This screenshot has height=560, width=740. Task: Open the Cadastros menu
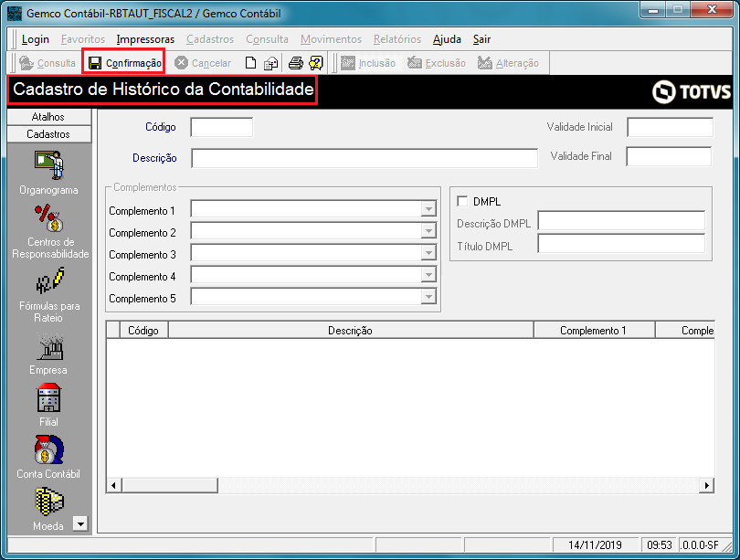[210, 39]
